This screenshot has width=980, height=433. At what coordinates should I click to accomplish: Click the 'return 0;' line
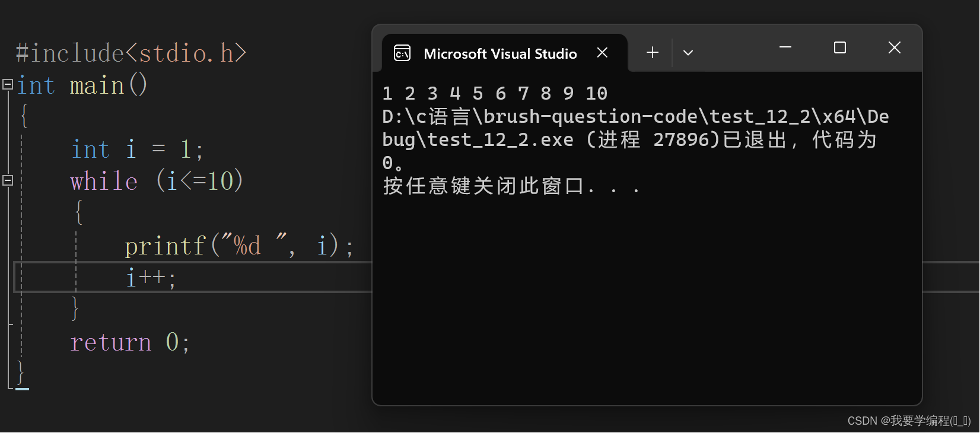tap(130, 342)
